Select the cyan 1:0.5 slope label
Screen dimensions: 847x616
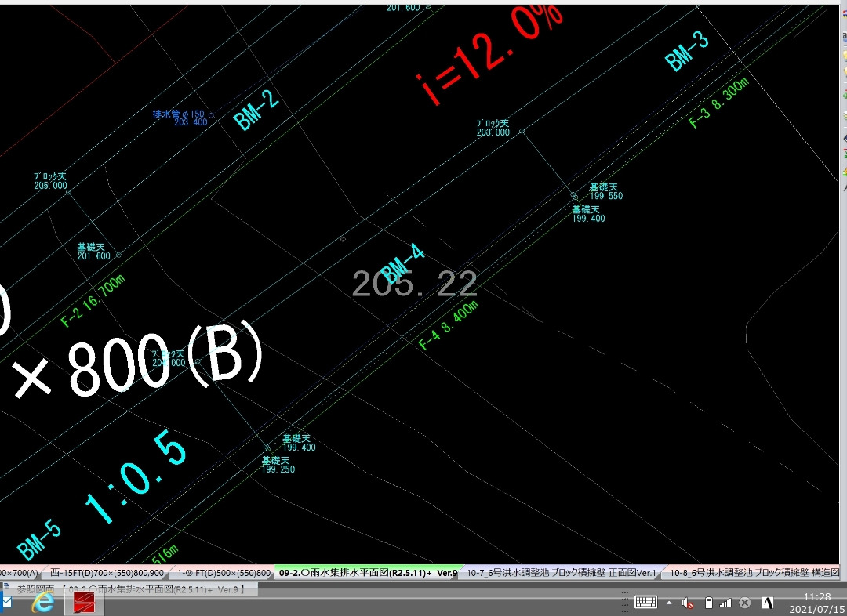click(136, 476)
